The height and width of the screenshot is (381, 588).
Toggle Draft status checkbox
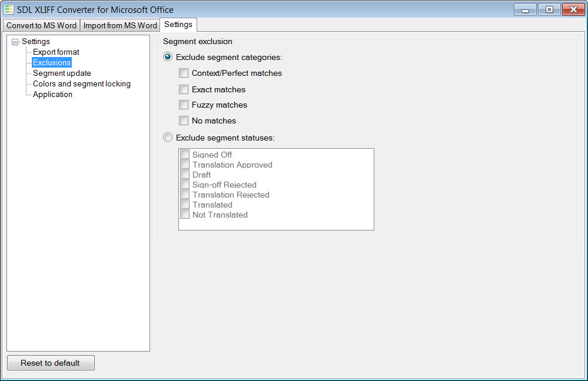[185, 175]
